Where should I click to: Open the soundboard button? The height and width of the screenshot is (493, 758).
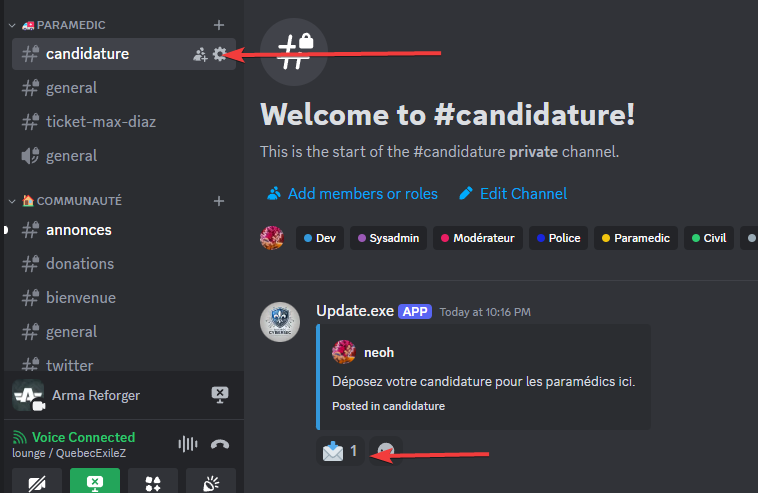tap(211, 483)
